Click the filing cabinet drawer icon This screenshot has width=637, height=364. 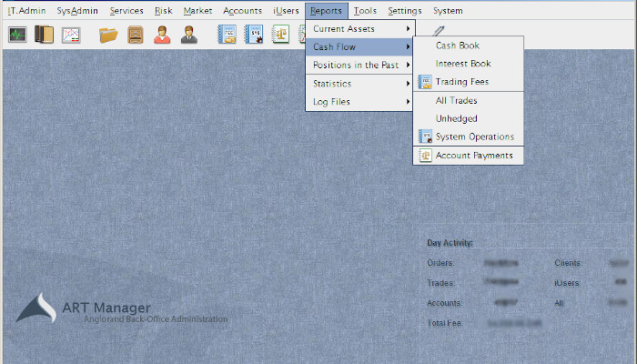point(135,35)
